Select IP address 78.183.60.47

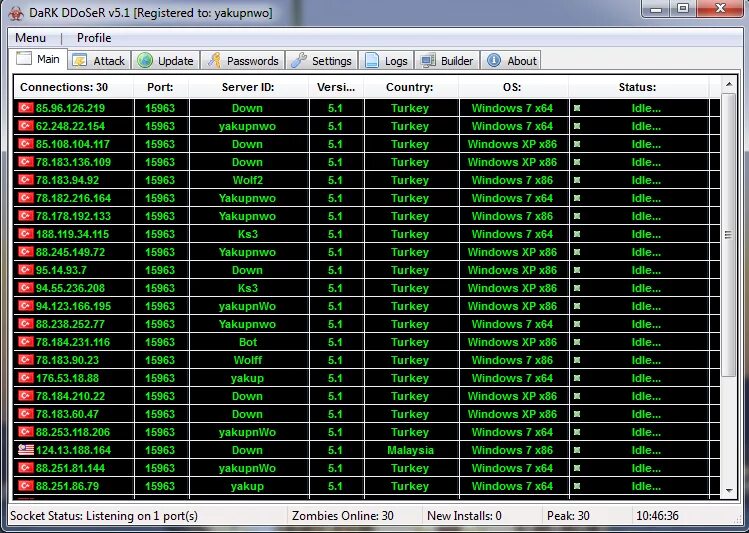tap(67, 414)
